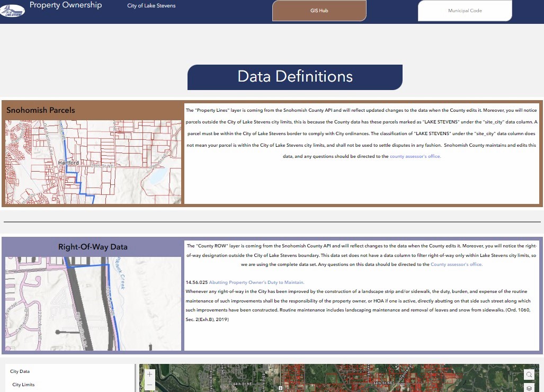Open the Municipal Code page
The height and width of the screenshot is (392, 544).
point(465,11)
